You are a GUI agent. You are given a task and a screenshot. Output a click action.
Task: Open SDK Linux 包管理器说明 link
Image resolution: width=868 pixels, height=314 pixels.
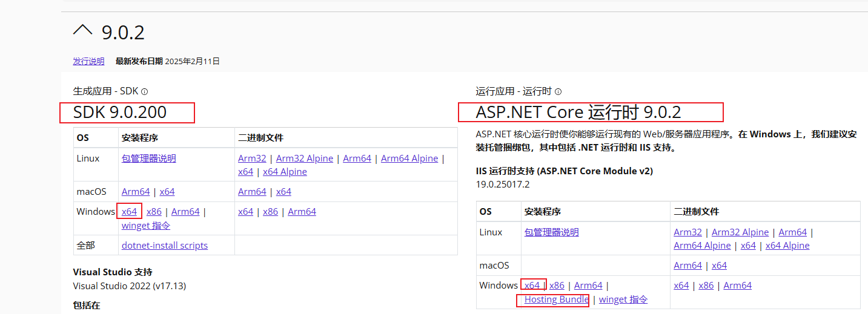click(x=149, y=158)
